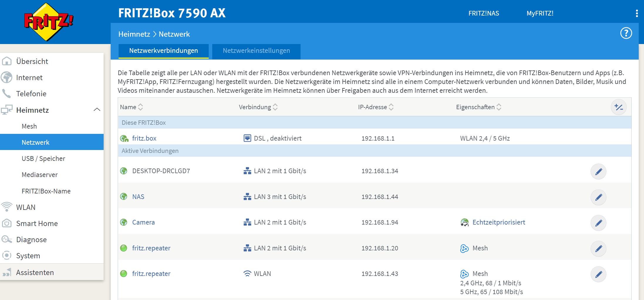The height and width of the screenshot is (300, 644).
Task: Click the add/remove columns icon button
Action: (619, 107)
